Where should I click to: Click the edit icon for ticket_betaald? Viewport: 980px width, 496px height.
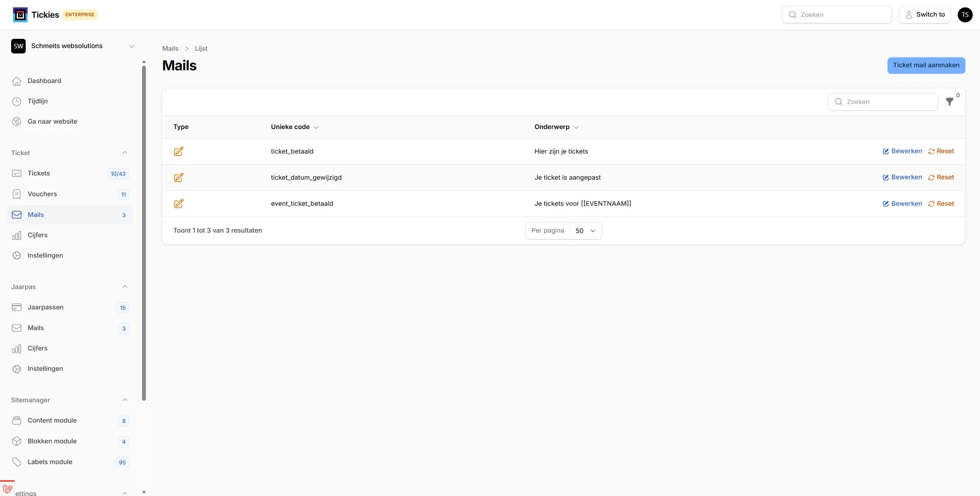[178, 151]
